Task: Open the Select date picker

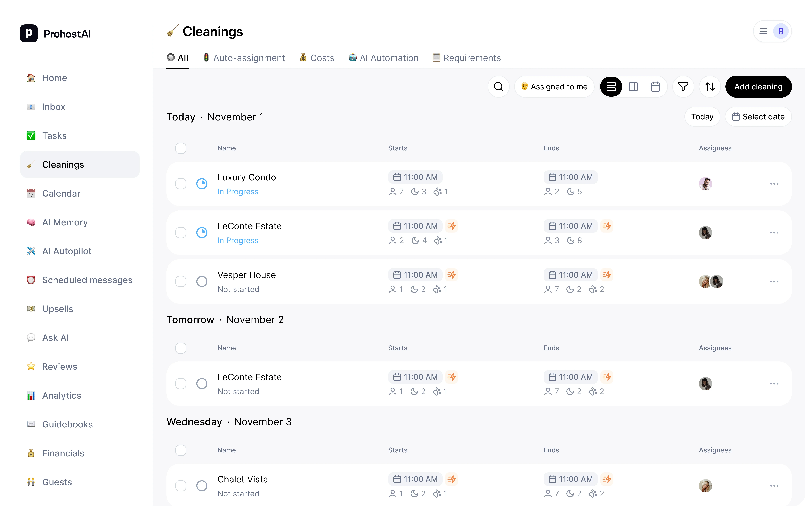Action: point(758,117)
